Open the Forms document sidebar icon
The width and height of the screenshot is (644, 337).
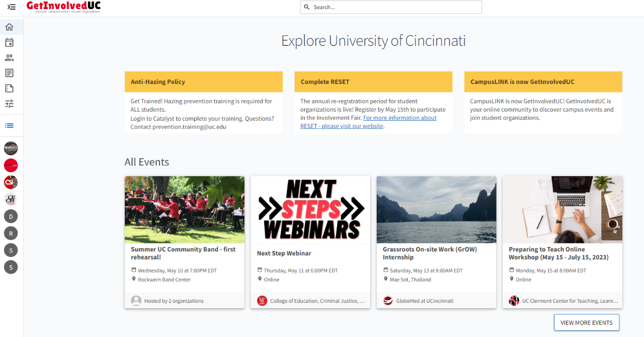tap(9, 89)
